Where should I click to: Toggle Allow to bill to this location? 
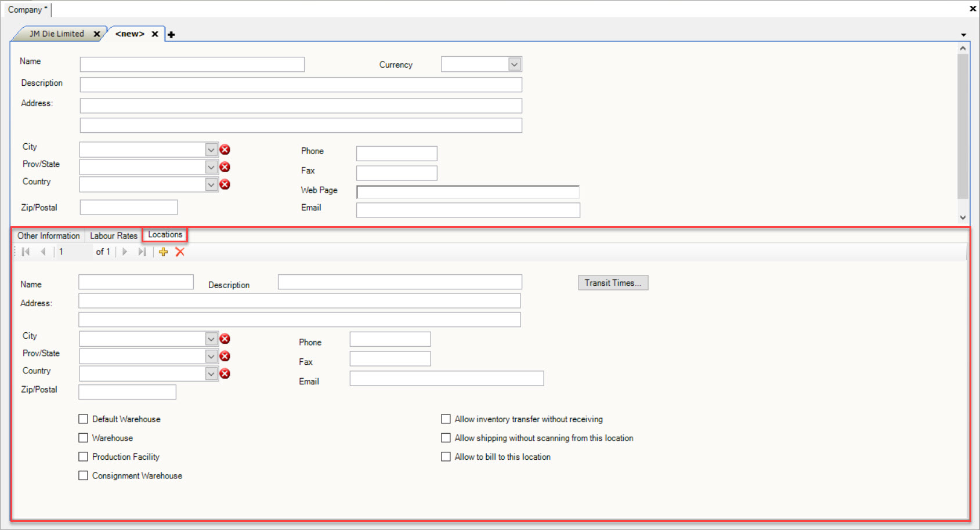point(446,457)
